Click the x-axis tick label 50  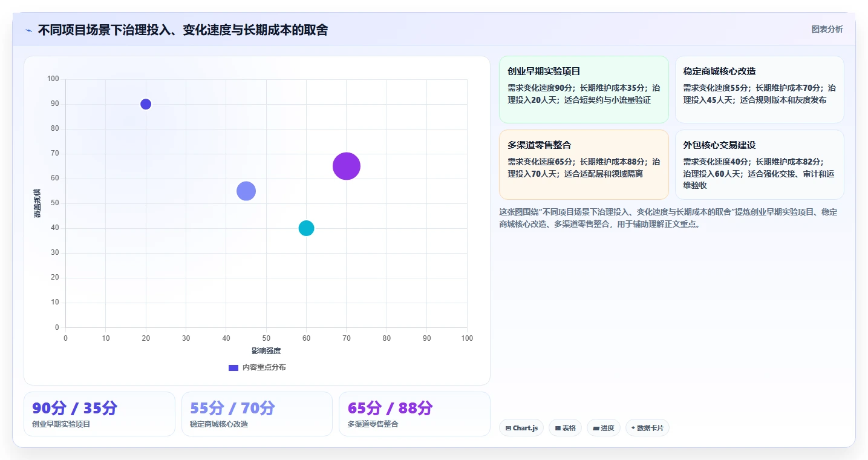(x=266, y=338)
